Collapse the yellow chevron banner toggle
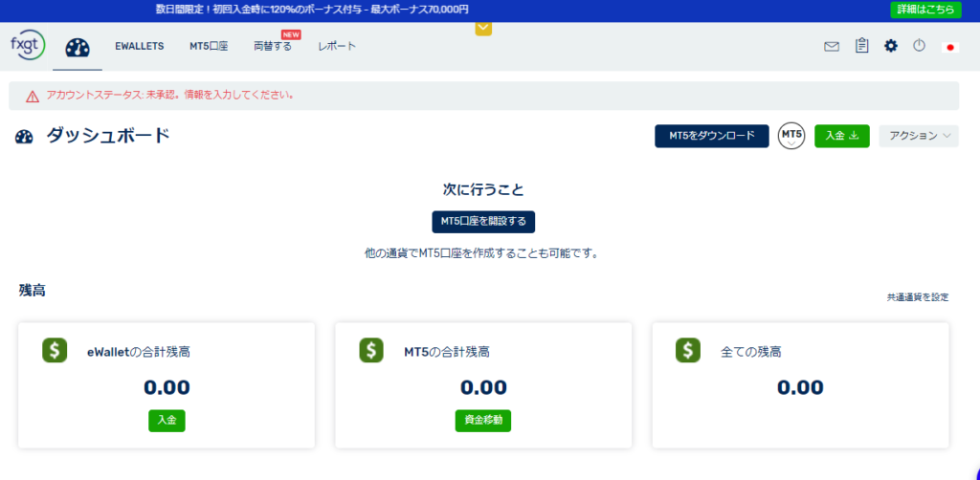Viewport: 980px width, 480px height. tap(483, 29)
